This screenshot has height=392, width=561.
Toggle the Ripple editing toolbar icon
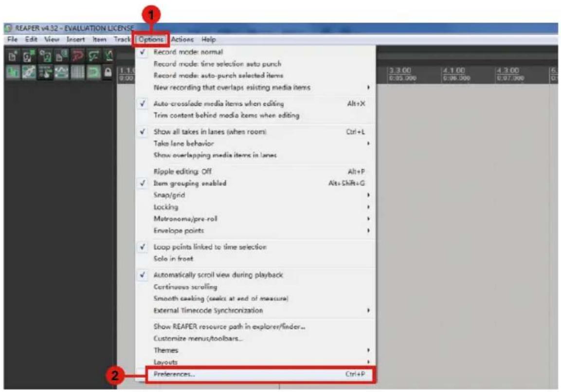pos(45,72)
